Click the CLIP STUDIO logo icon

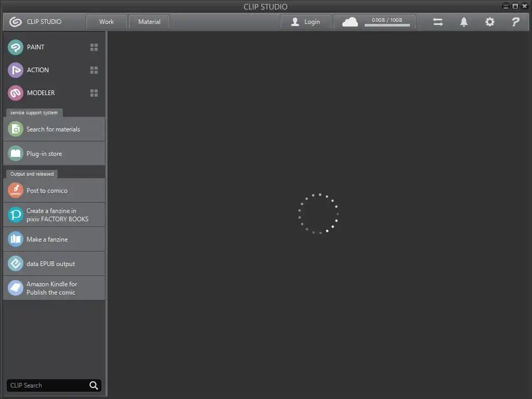pos(15,22)
